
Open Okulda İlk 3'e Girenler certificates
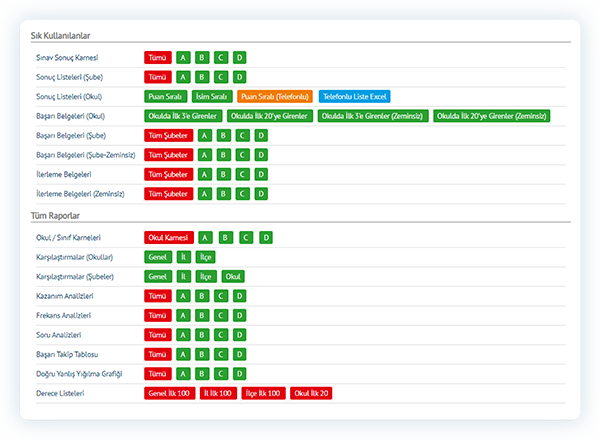tap(184, 116)
